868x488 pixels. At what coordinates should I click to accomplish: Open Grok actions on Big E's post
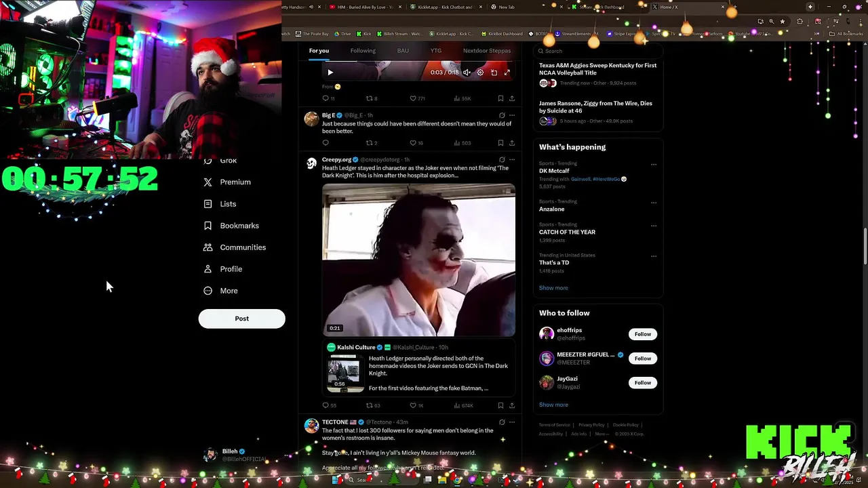pyautogui.click(x=502, y=115)
